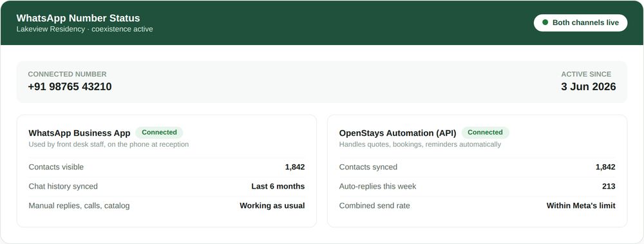The image size is (644, 244).
Task: Click the Lakeview Residency coexistence active subtitle
Action: tap(84, 29)
